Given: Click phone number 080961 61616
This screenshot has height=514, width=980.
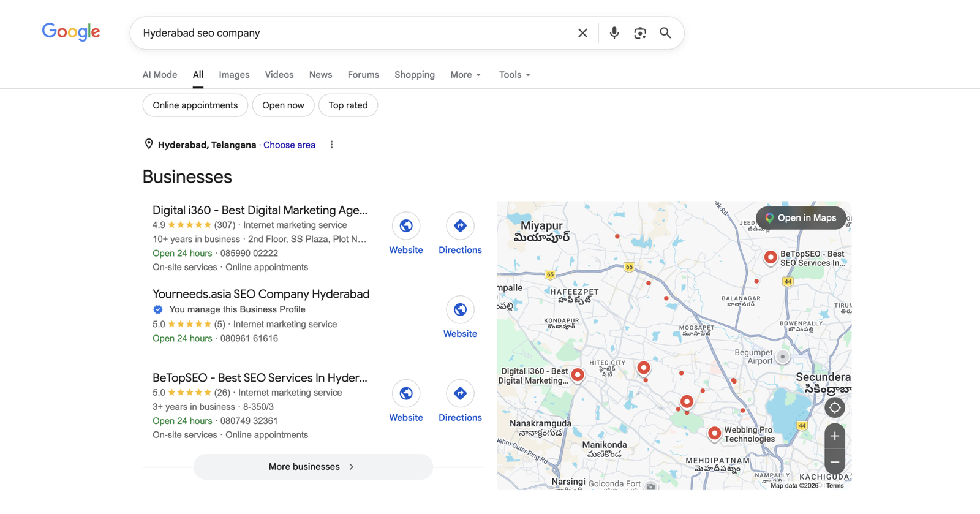Looking at the screenshot, I should coord(249,338).
